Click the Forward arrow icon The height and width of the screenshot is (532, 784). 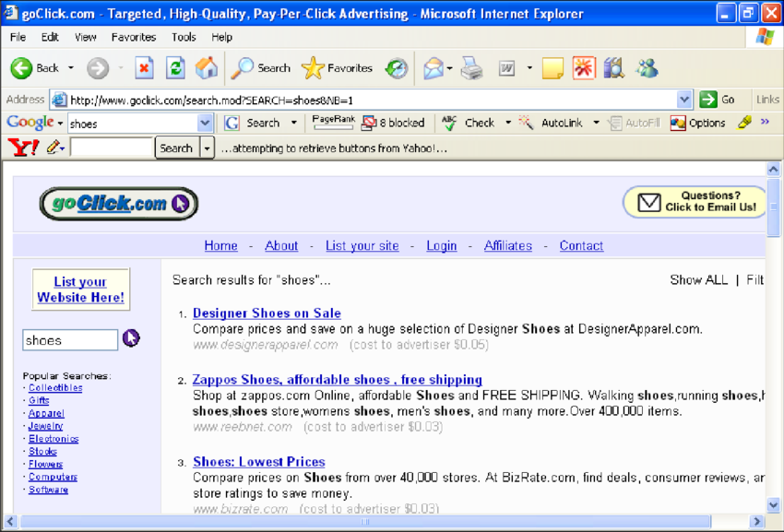point(98,68)
